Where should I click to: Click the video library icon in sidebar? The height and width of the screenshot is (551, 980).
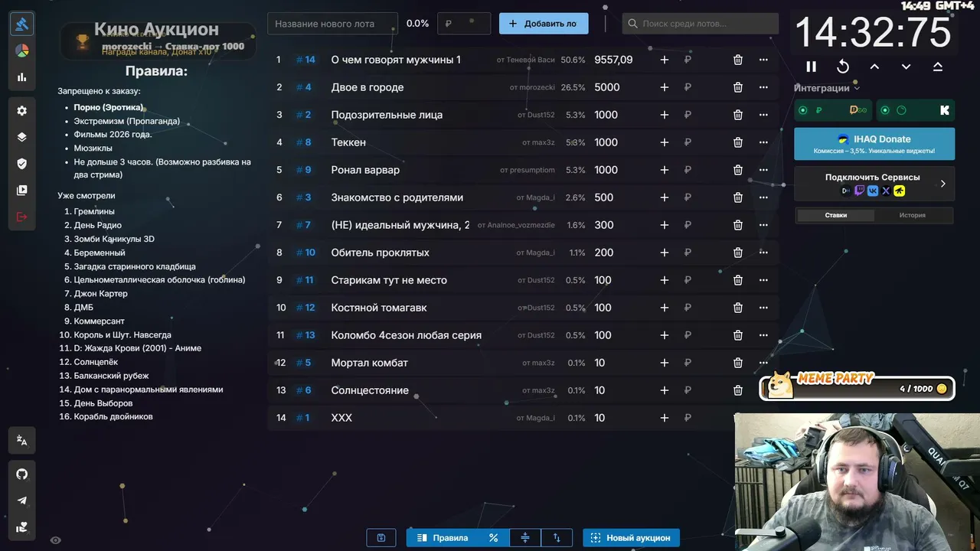pyautogui.click(x=21, y=190)
